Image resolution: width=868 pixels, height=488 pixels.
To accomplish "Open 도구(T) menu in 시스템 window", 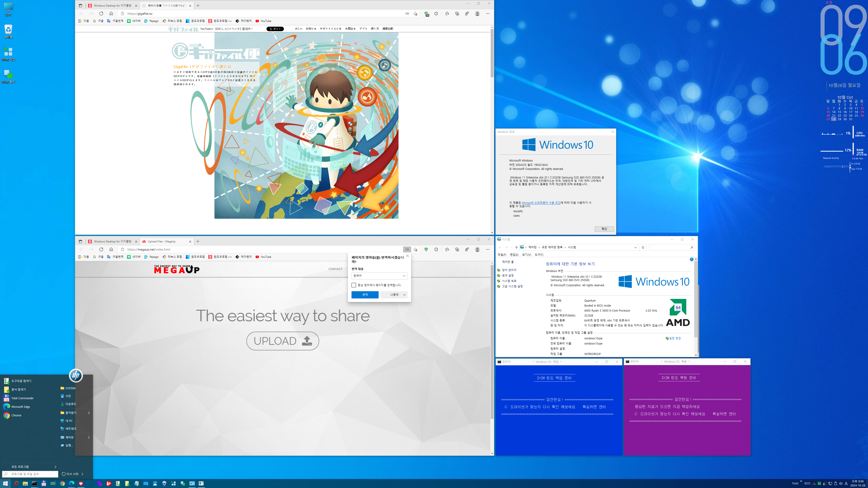I will click(539, 255).
